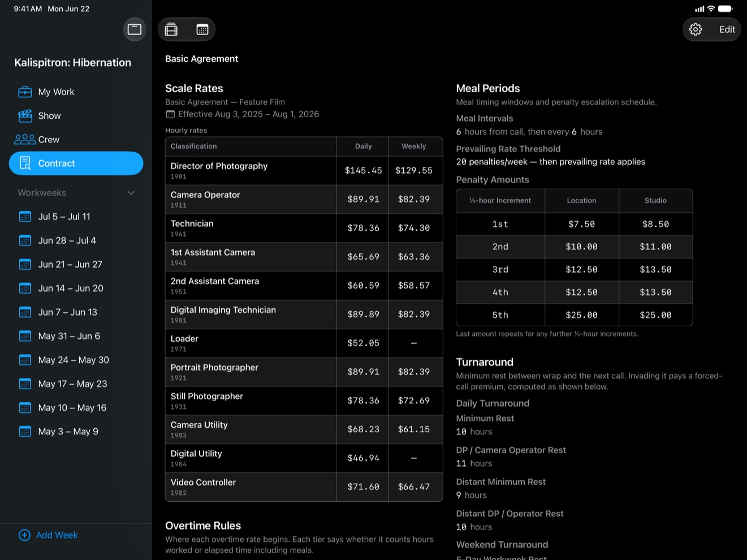Click the plus icon beside Add Week
Viewport: 747px width, 560px height.
coord(24,535)
